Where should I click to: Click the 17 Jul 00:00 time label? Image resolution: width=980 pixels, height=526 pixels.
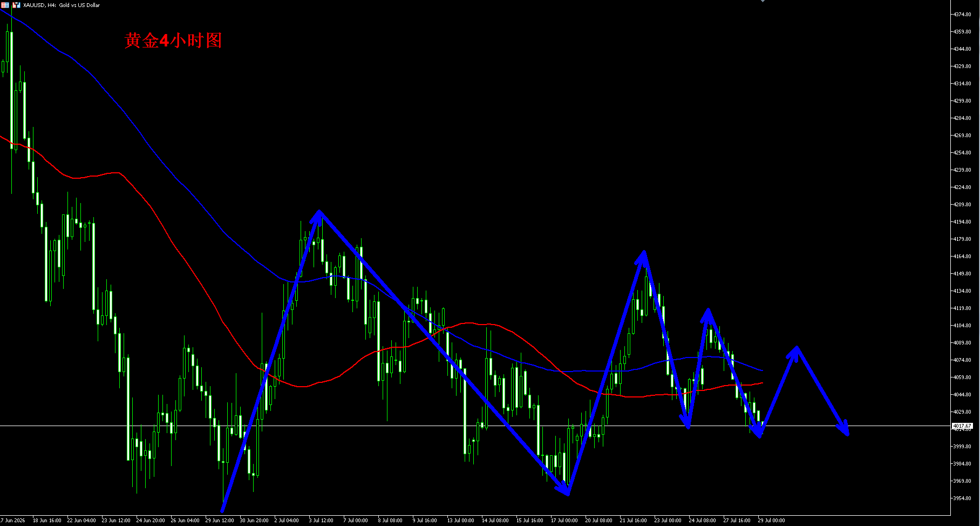pyautogui.click(x=564, y=521)
